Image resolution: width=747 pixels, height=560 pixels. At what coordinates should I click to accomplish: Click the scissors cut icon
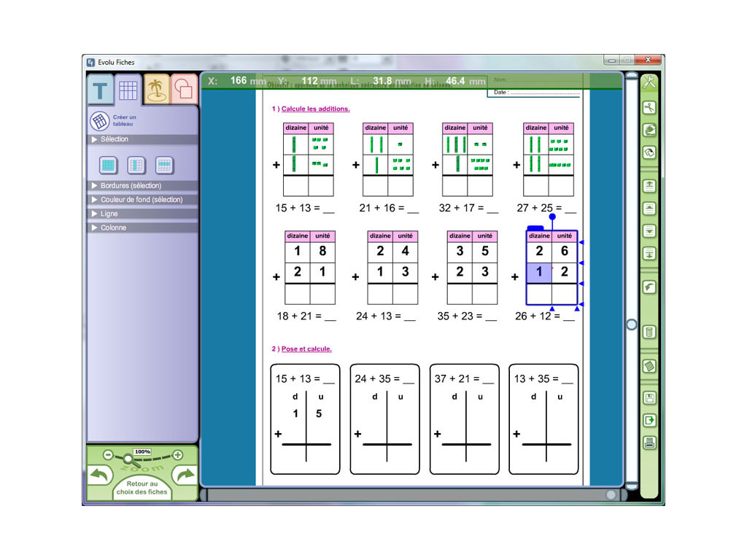pos(649,108)
